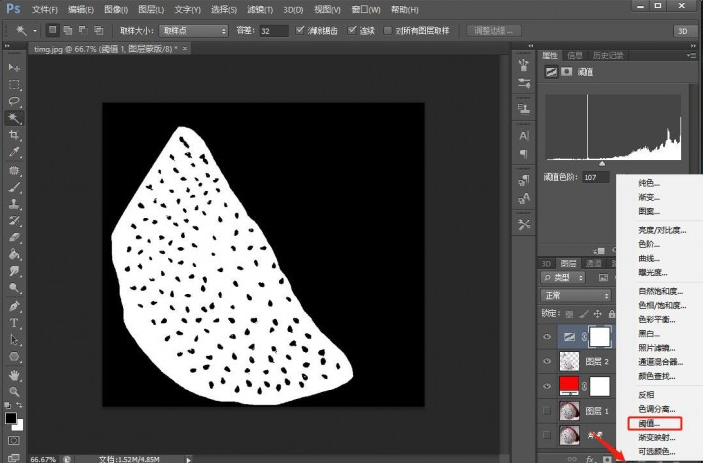Click the fx layer style icon
Screen dimensions: 703x463
(x=592, y=458)
